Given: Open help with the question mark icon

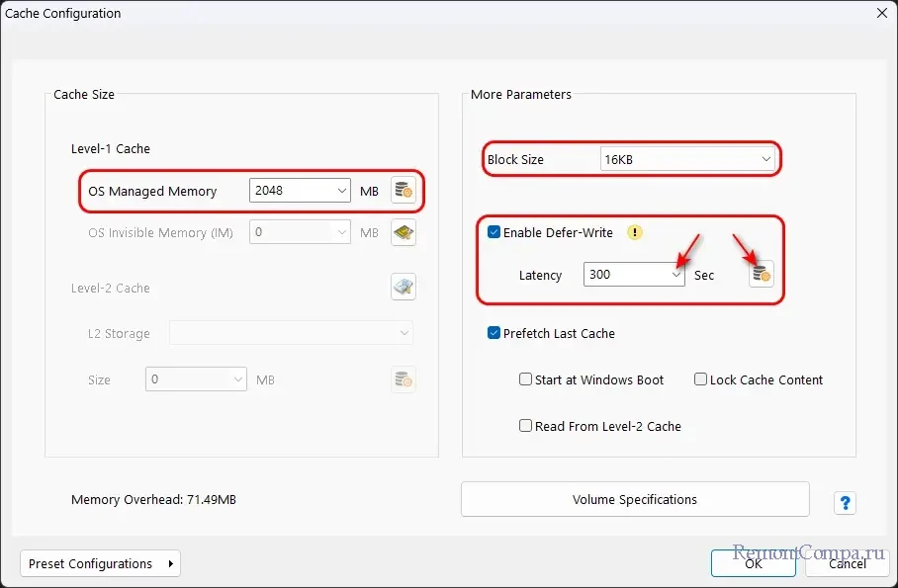Looking at the screenshot, I should [844, 502].
